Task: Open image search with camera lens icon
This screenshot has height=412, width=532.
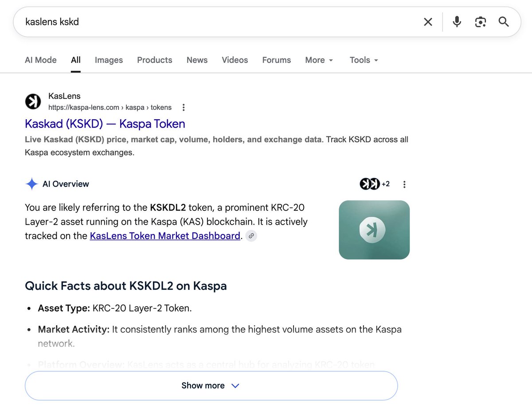Action: (x=481, y=22)
